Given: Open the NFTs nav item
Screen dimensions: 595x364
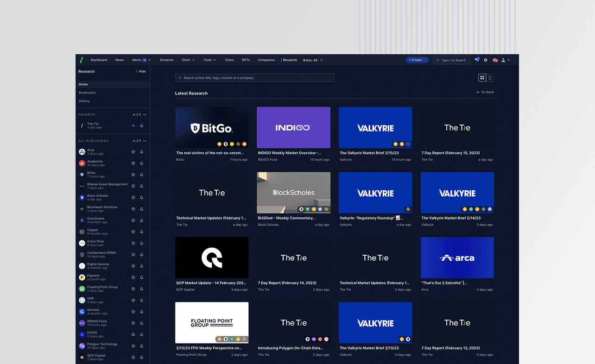Looking at the screenshot, I should click(246, 60).
